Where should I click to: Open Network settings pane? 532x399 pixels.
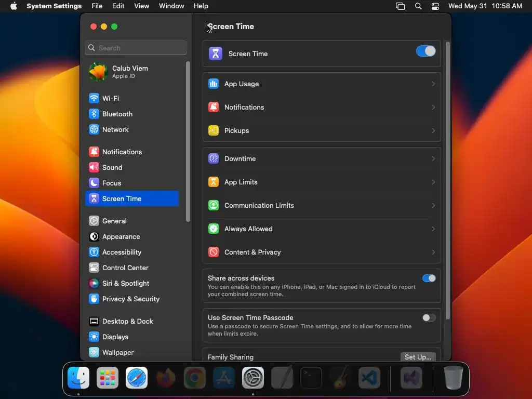click(131, 129)
